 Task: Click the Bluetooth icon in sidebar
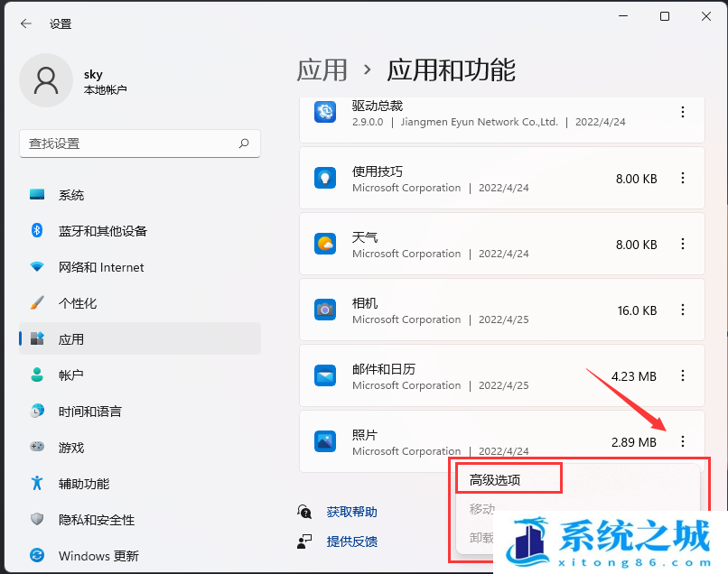pyautogui.click(x=37, y=230)
